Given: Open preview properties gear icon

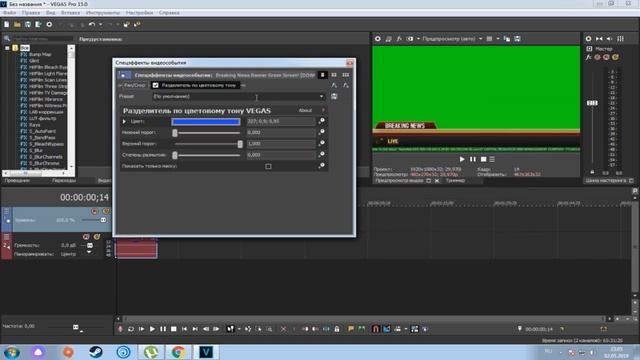Looking at the screenshot, I should point(378,39).
